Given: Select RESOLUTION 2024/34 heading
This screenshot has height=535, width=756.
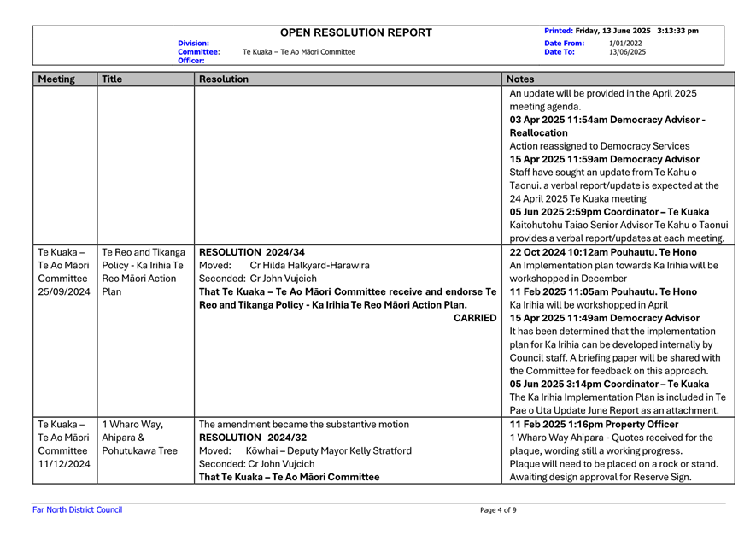Looking at the screenshot, I should pyautogui.click(x=252, y=252).
